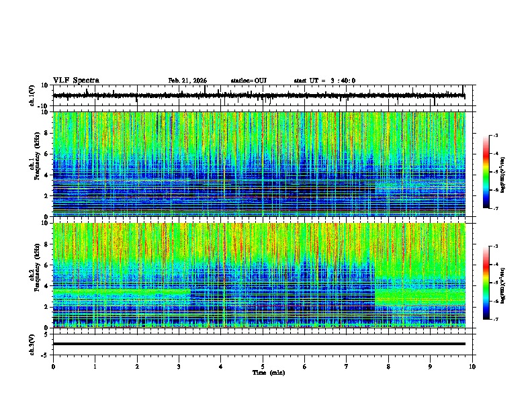Click the "5" tick on the time axis

[x=263, y=367]
